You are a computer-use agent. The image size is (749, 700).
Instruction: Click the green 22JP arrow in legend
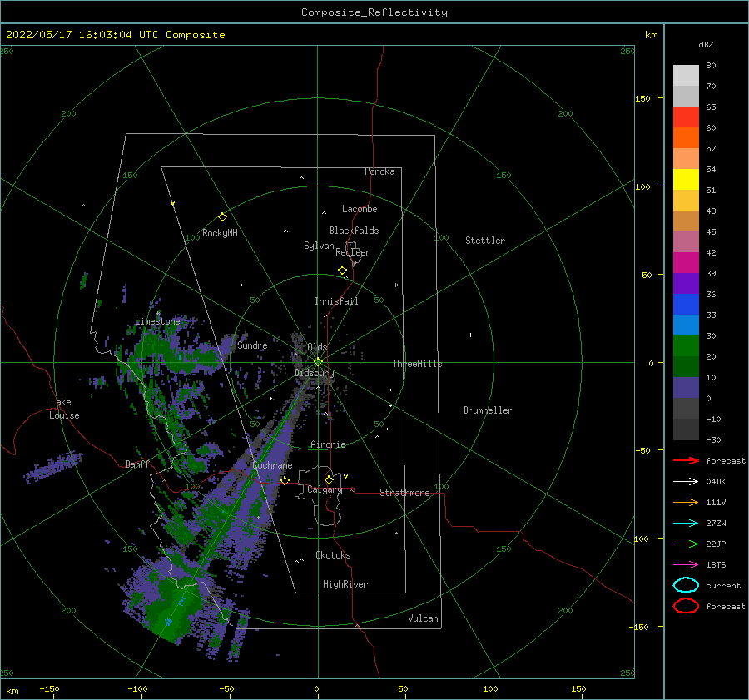pos(686,544)
